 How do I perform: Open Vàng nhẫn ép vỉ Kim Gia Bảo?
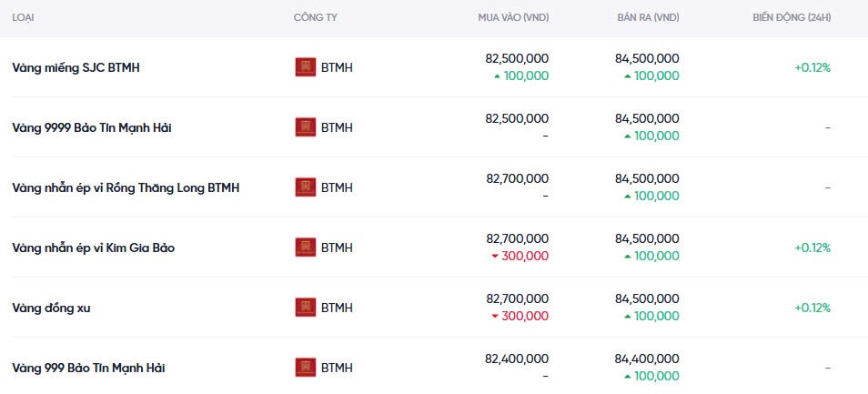94,248
